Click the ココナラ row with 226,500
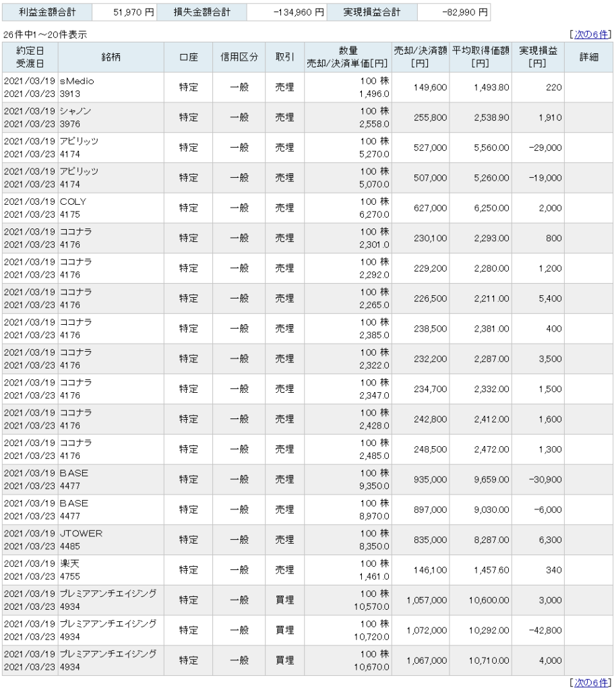 point(307,299)
